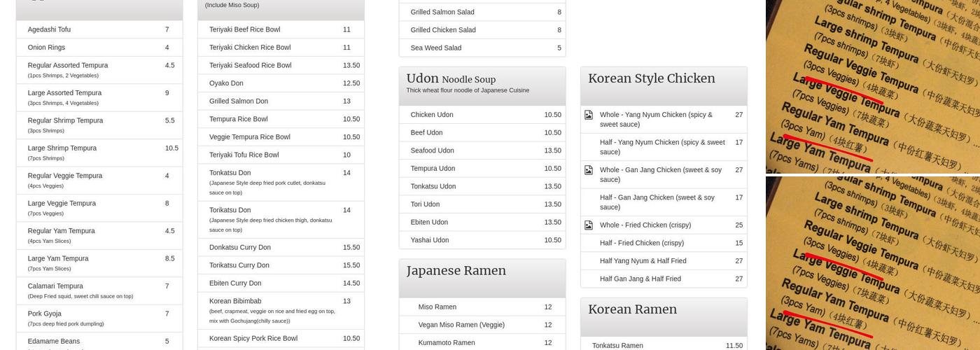
Task: Click Korean Style Chicken heading
Action: 652,78
